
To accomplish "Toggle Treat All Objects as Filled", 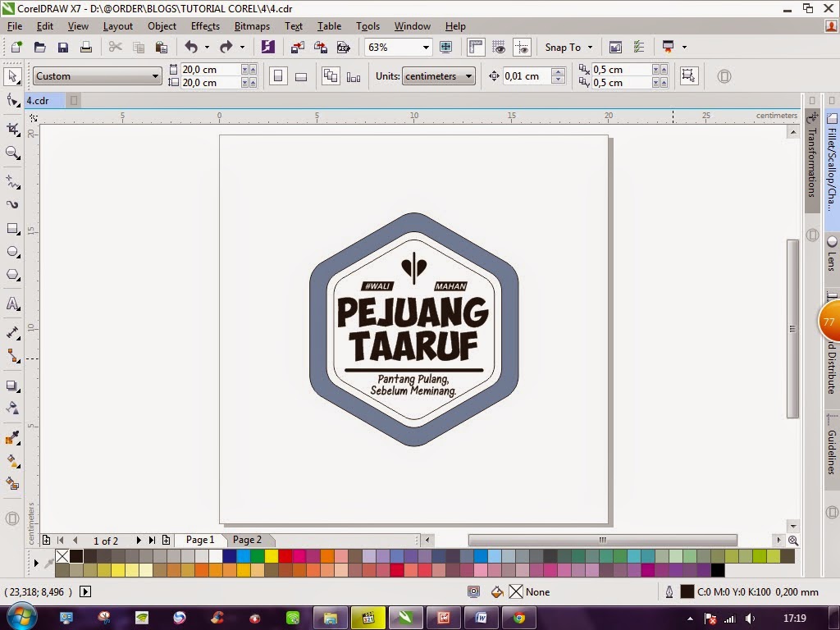I will click(x=689, y=75).
